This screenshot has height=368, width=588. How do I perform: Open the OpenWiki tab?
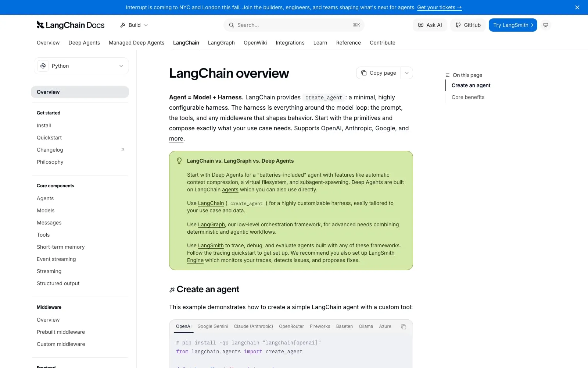[x=255, y=43]
